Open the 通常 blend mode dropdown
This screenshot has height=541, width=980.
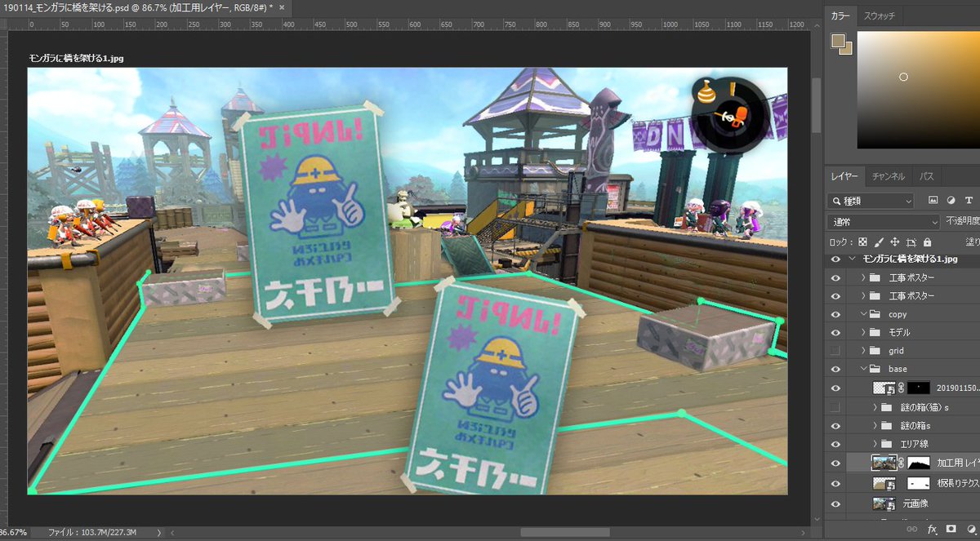coord(883,221)
